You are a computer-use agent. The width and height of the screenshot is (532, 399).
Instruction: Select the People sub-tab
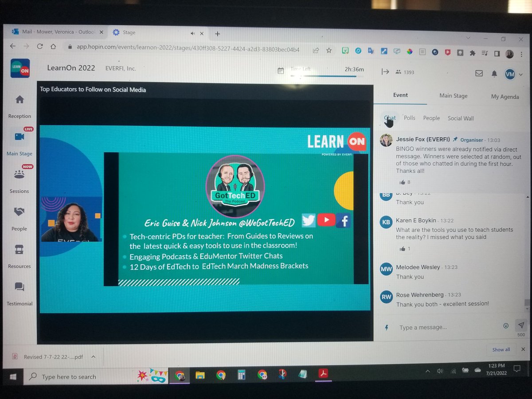(431, 118)
